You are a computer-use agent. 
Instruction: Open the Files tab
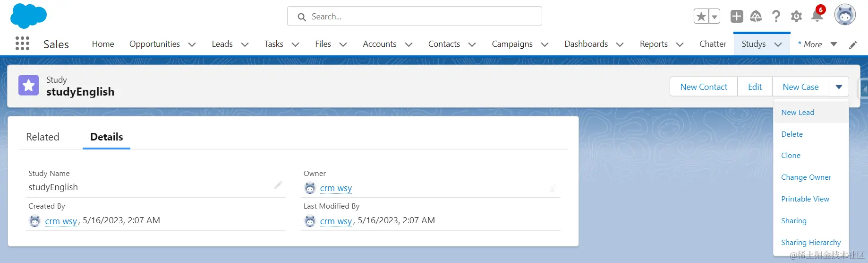coord(323,44)
